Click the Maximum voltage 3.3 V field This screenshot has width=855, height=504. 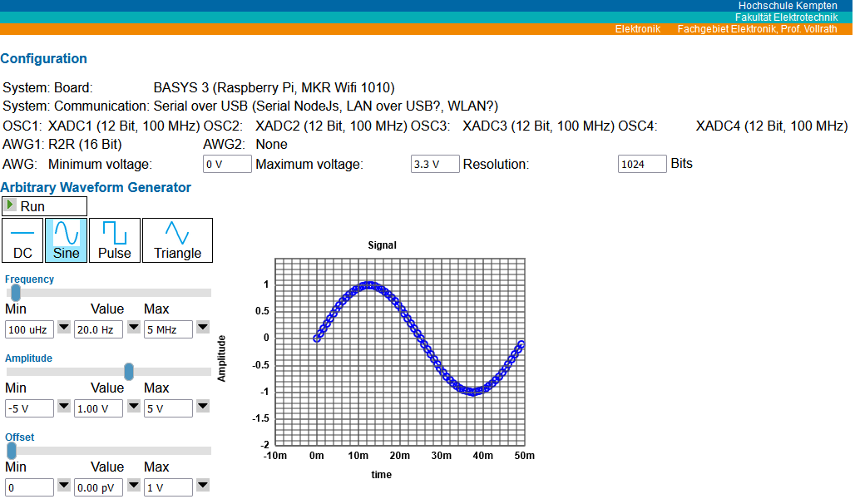[435, 164]
